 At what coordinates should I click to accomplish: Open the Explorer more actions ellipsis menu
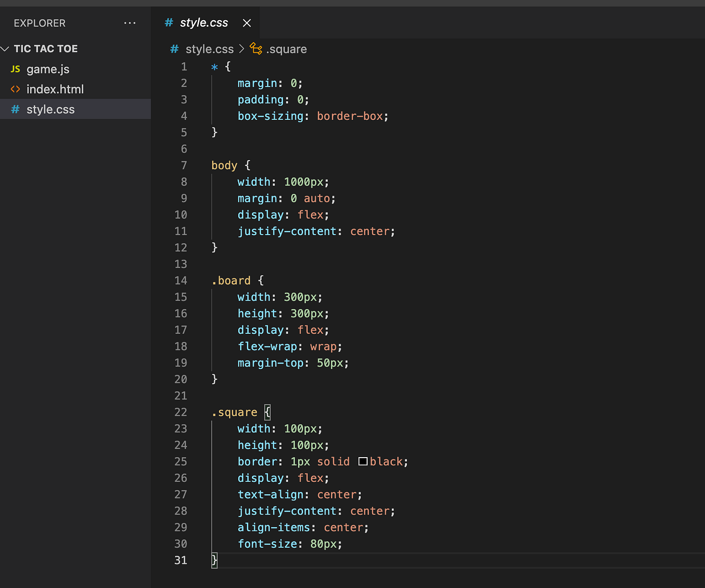point(130,23)
